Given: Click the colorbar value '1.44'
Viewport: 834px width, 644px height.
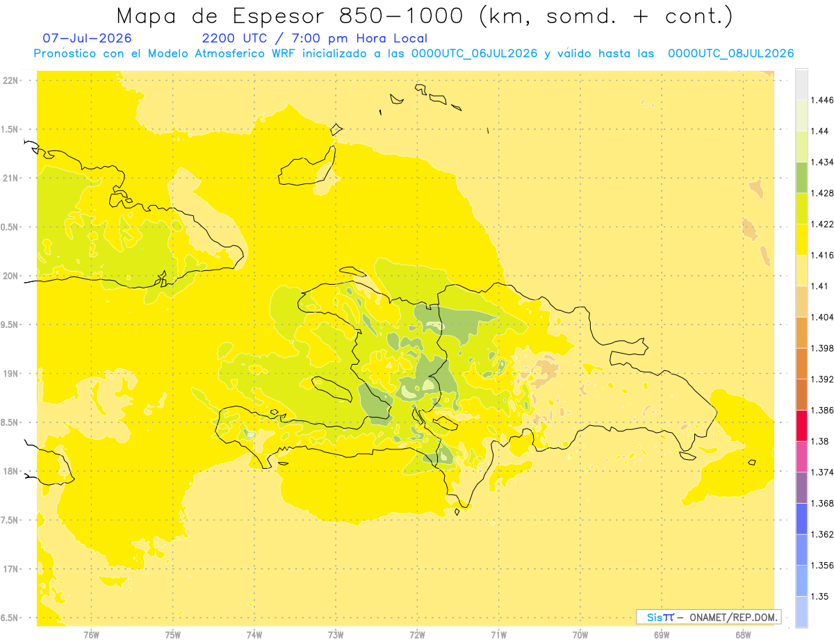Looking at the screenshot, I should [x=819, y=131].
